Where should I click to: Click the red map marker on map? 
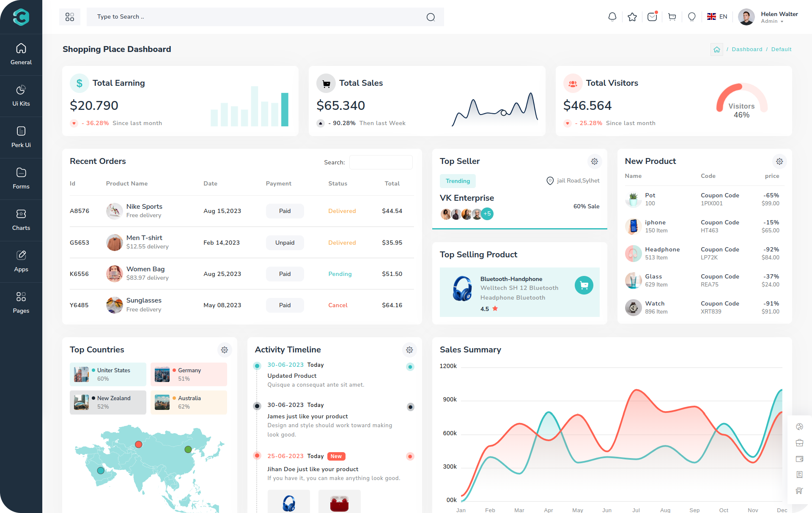(x=138, y=444)
